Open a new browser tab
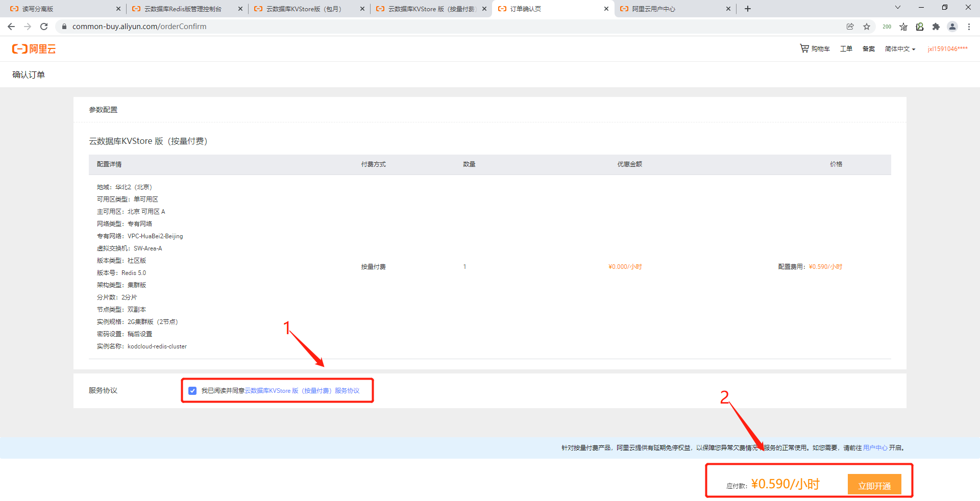Image resolution: width=980 pixels, height=501 pixels. 748,9
